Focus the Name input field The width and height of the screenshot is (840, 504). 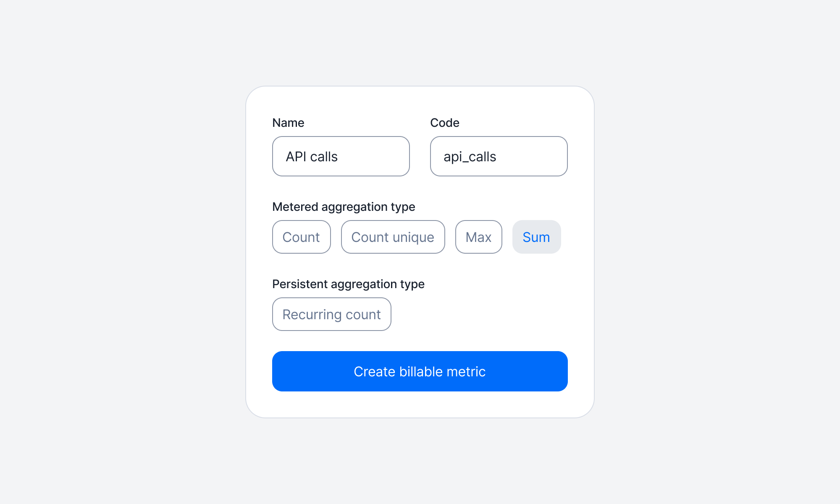click(x=341, y=156)
